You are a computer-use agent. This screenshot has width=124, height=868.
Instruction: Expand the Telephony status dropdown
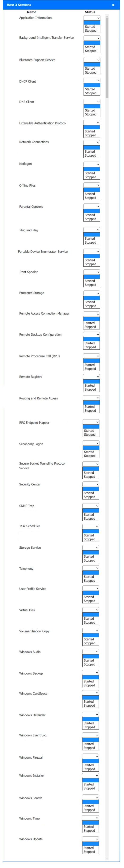91,568
